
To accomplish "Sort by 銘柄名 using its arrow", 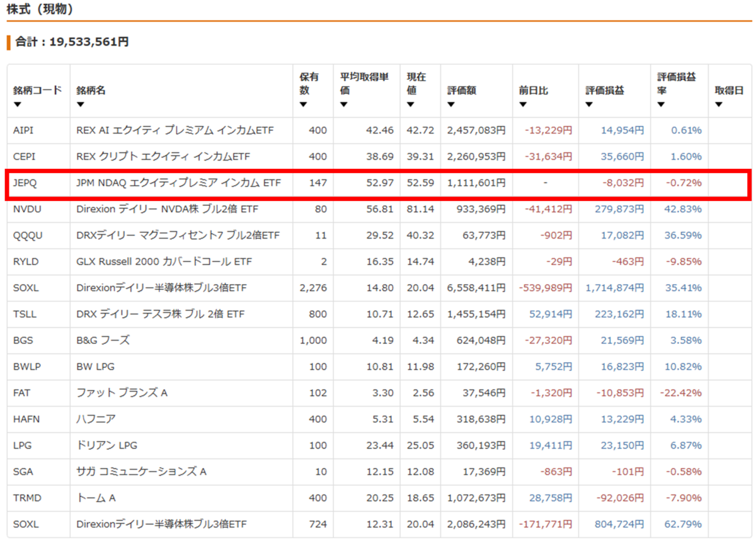I will (80, 105).
